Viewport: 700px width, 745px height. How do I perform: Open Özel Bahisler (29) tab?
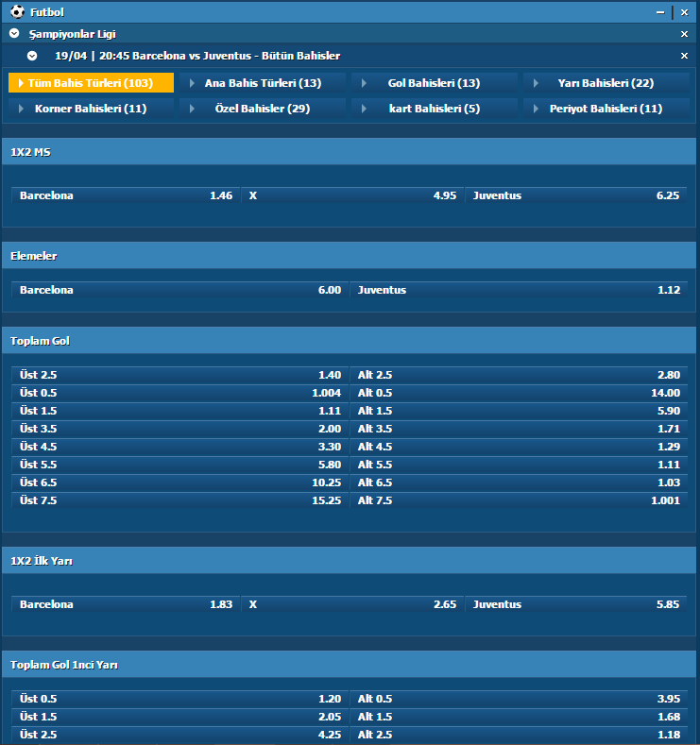pyautogui.click(x=263, y=109)
